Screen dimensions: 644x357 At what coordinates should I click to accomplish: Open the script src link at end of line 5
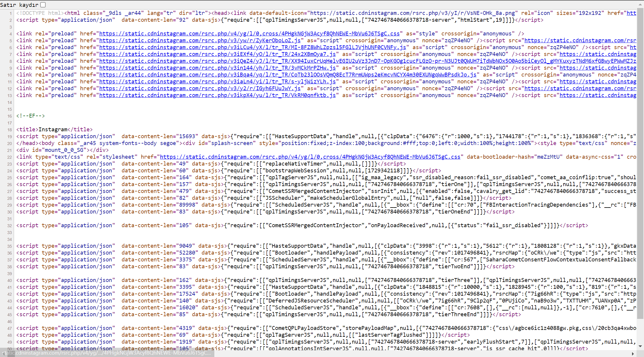580,40
